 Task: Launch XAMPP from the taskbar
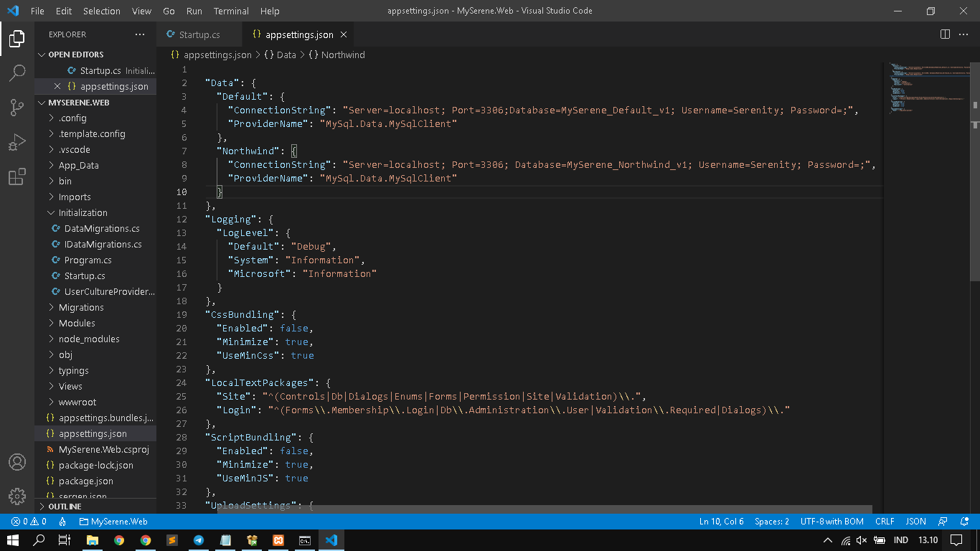click(x=278, y=539)
